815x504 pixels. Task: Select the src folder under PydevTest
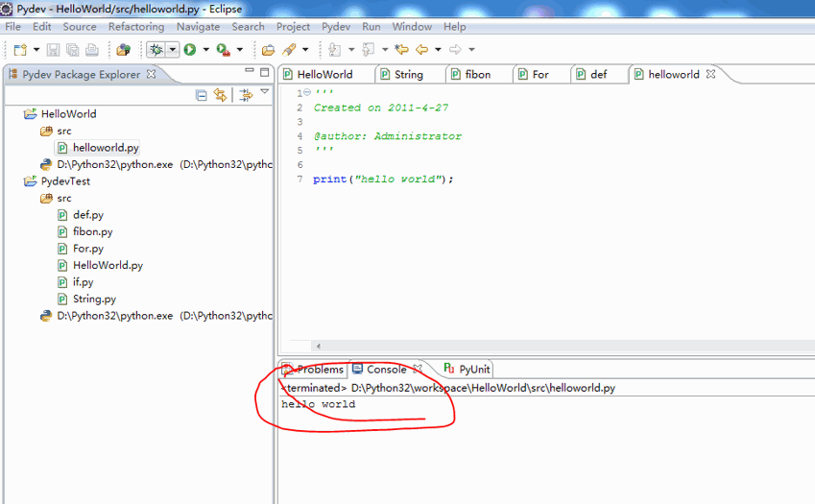(x=64, y=198)
